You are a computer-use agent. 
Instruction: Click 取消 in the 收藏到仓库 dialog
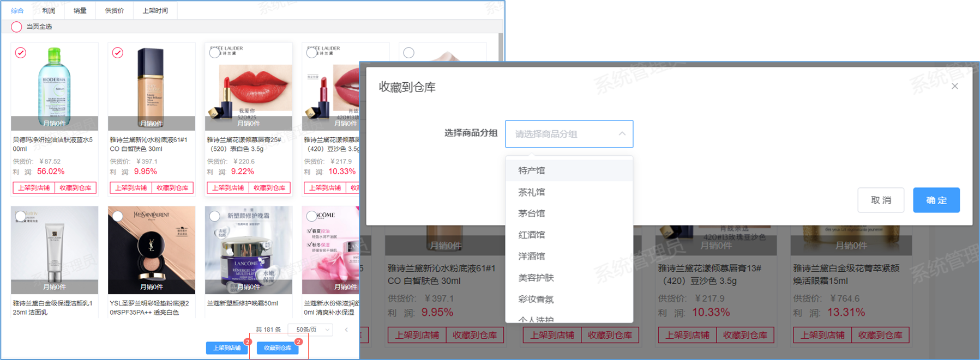click(x=881, y=200)
